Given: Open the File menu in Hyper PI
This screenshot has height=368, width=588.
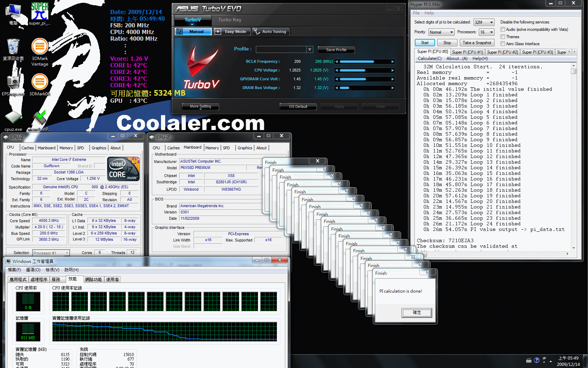Looking at the screenshot, I should 416,13.
